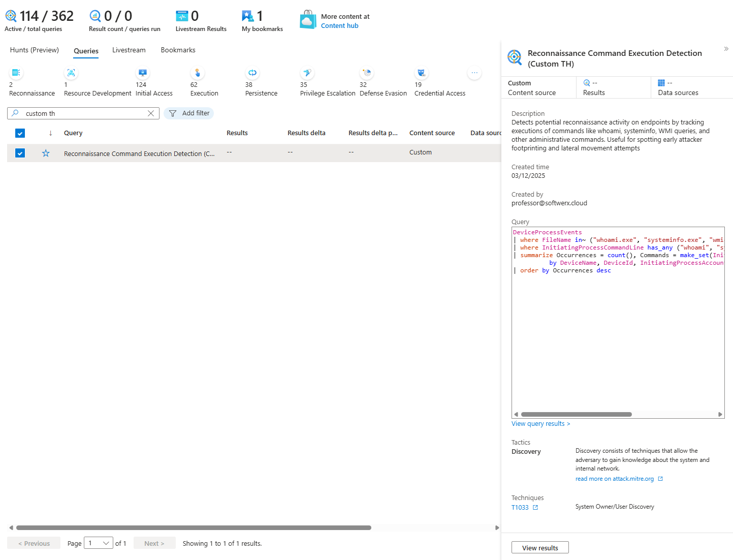Screen dimensions: 733x560
Task: Uncheck the Reconnaissance Command Execution Detection row checkbox
Action: coord(20,153)
